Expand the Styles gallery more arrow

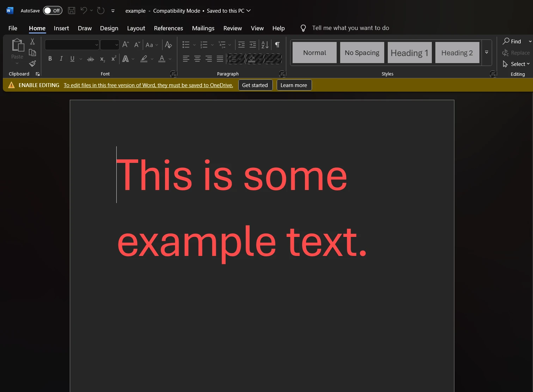coord(486,53)
